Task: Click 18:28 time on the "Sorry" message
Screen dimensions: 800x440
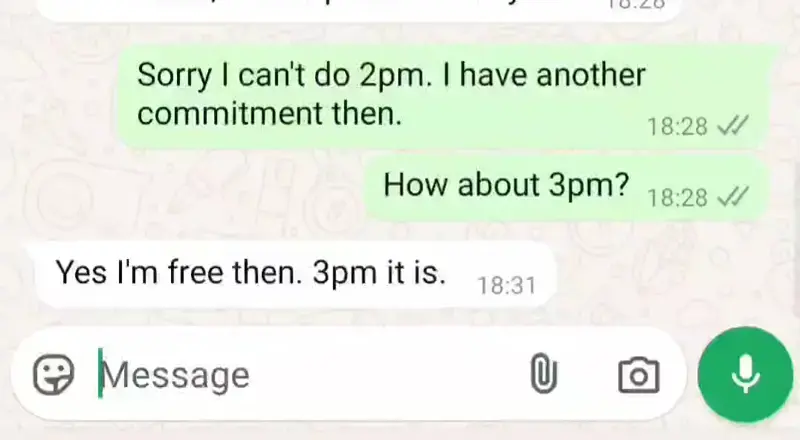Action: pyautogui.click(x=678, y=127)
